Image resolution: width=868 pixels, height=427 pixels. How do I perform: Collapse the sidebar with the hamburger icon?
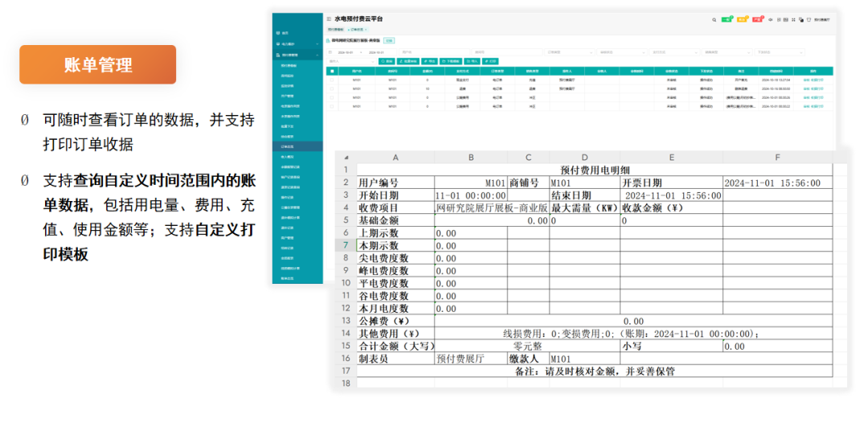pos(329,18)
